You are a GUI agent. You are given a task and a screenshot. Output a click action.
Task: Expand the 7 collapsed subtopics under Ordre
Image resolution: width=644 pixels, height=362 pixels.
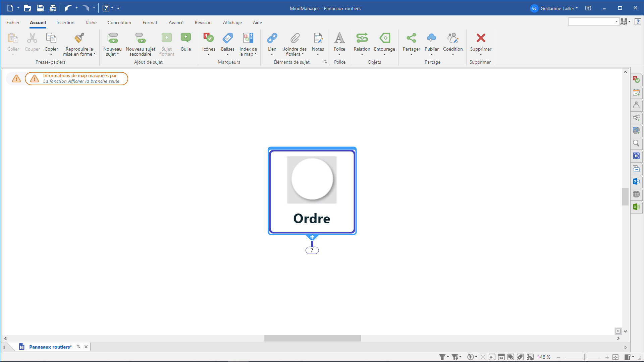(x=312, y=250)
